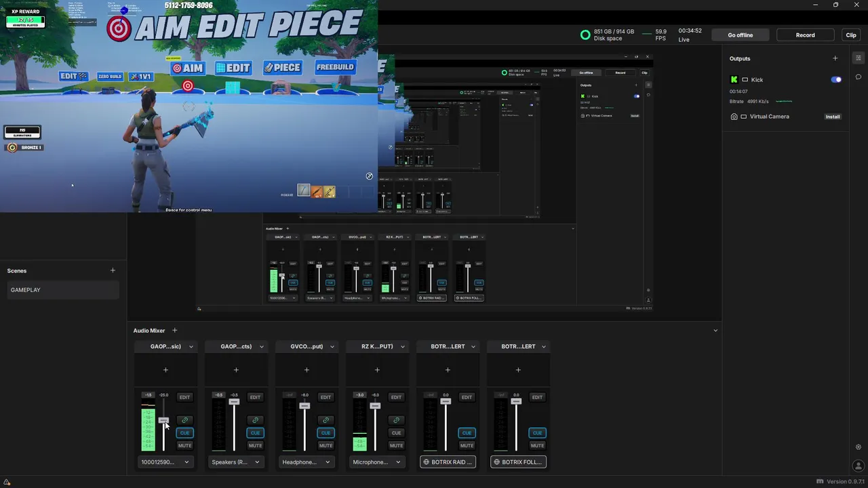The height and width of the screenshot is (488, 868).
Task: Open the Headphone device dropdown
Action: [x=307, y=462]
